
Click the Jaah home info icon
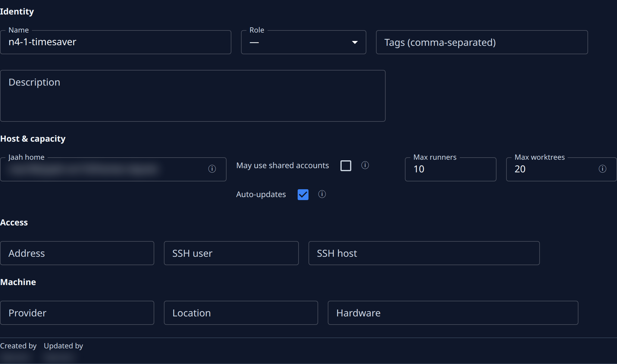(212, 169)
